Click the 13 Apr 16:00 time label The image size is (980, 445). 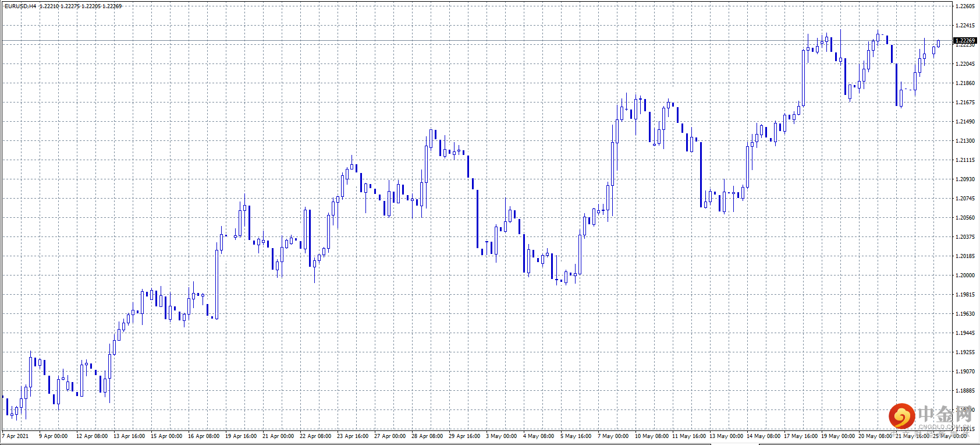[x=129, y=436]
